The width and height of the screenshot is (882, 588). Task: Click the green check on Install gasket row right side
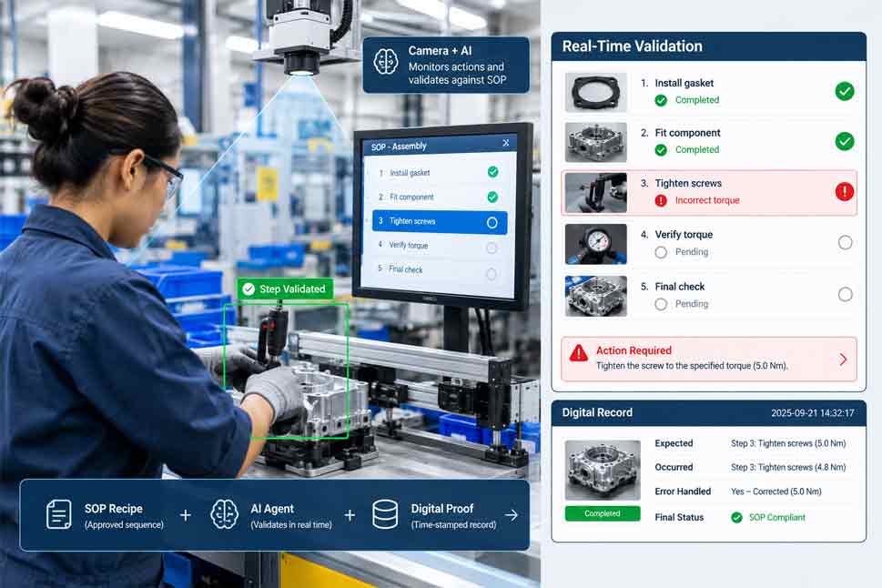(x=845, y=91)
